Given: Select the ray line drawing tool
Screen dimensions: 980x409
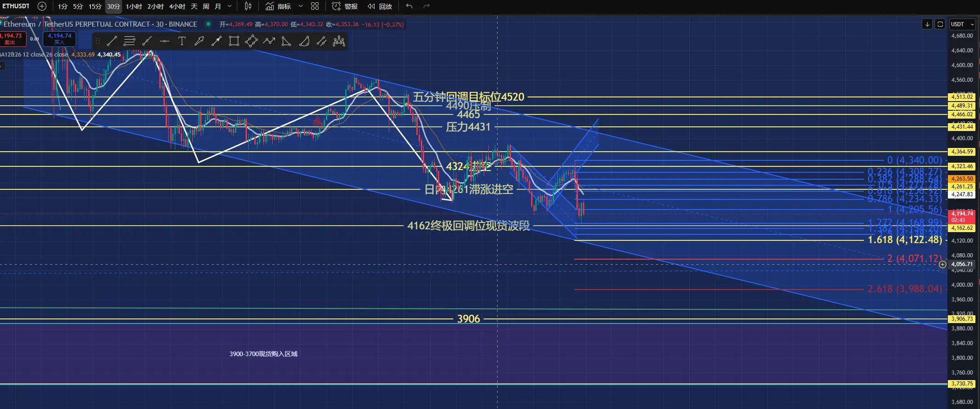Looking at the screenshot, I should (147, 41).
